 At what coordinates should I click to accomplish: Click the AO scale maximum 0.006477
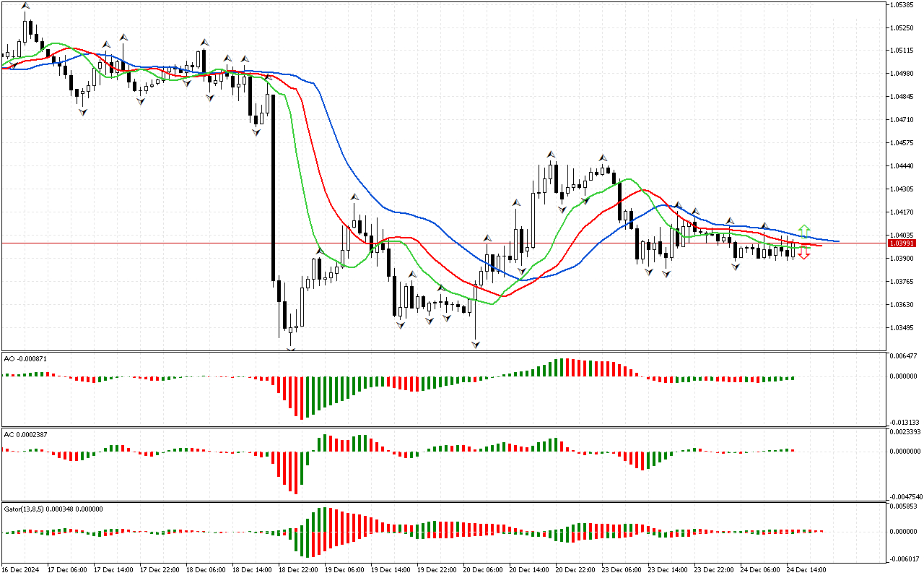(x=905, y=356)
